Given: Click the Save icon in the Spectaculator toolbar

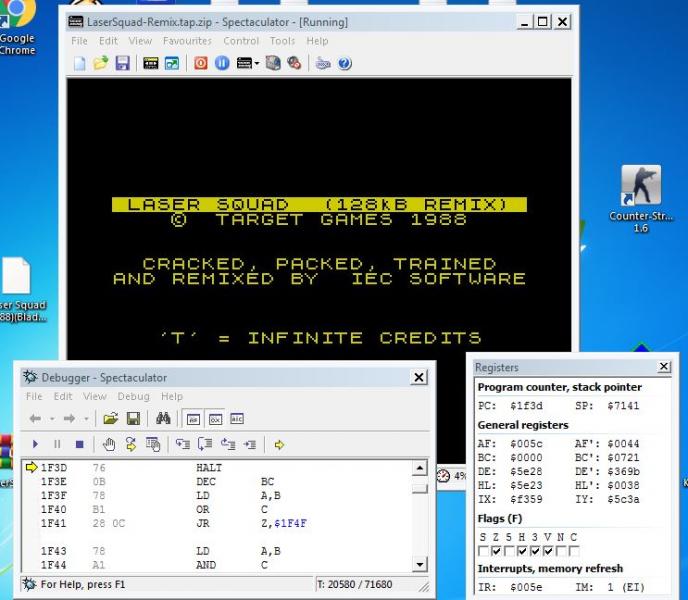Looking at the screenshot, I should click(x=123, y=63).
